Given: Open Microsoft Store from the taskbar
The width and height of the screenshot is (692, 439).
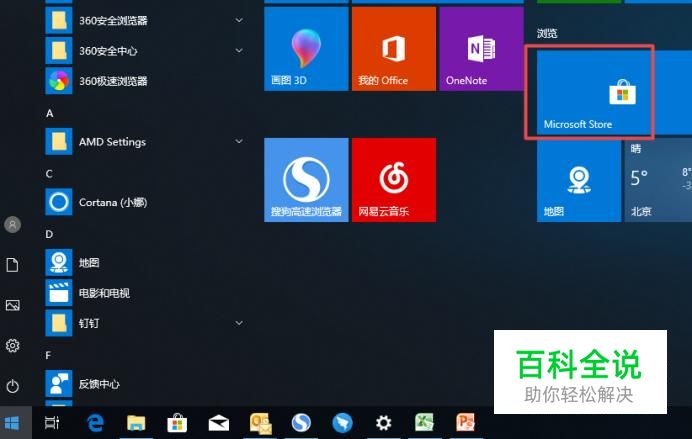Looking at the screenshot, I should click(177, 423).
